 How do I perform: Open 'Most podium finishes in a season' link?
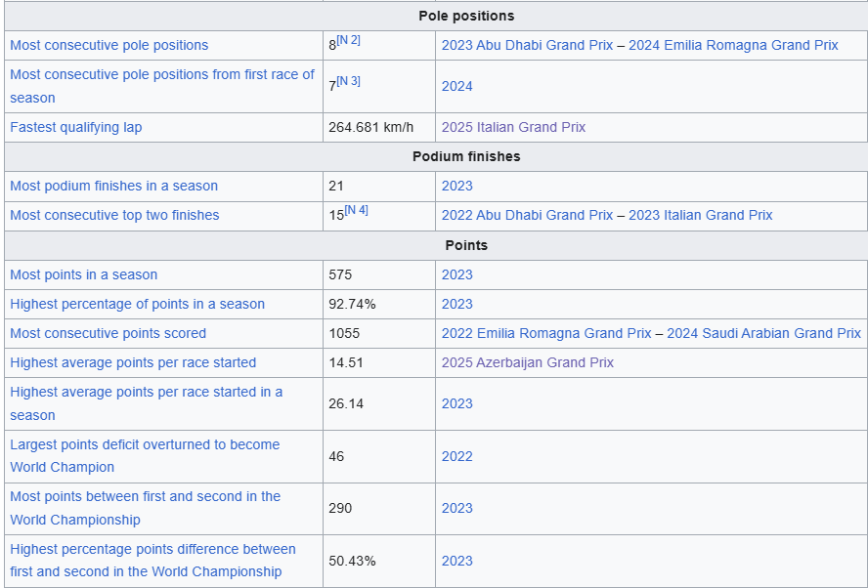[113, 186]
